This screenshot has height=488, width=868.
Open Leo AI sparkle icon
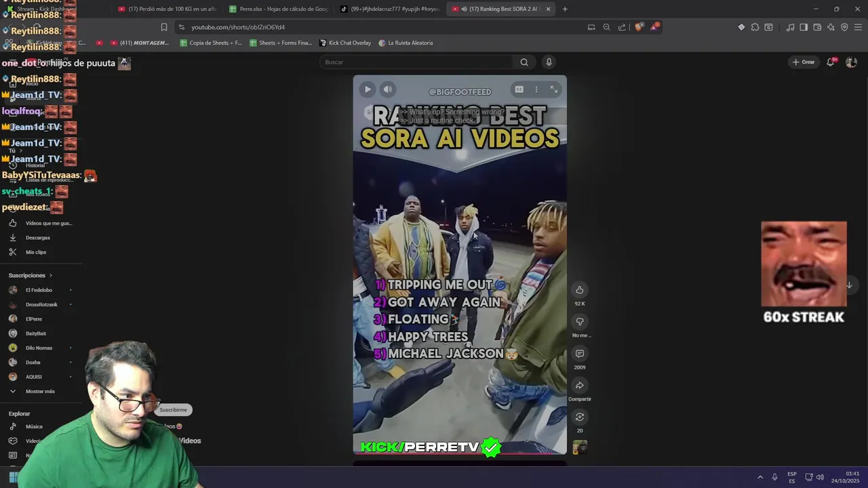pyautogui.click(x=831, y=27)
